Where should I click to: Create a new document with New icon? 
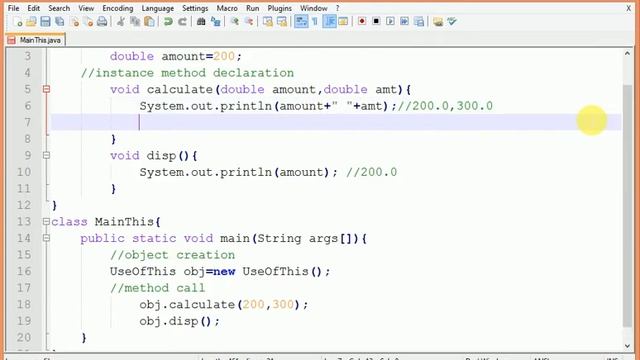click(x=18, y=22)
